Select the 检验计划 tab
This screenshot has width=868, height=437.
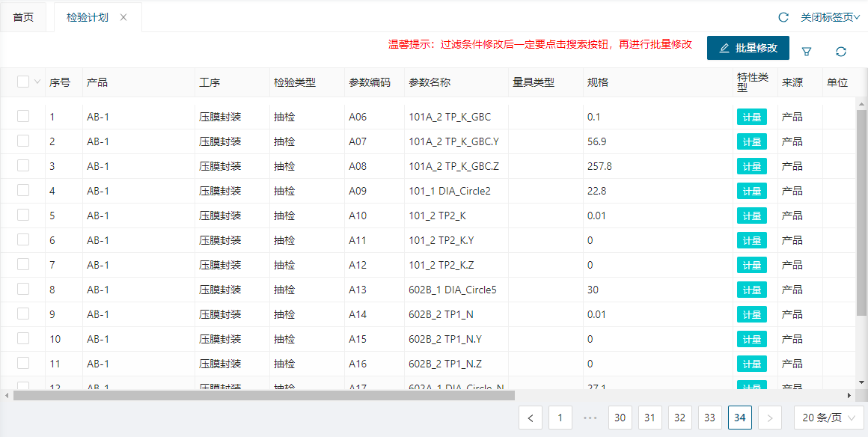[x=87, y=17]
